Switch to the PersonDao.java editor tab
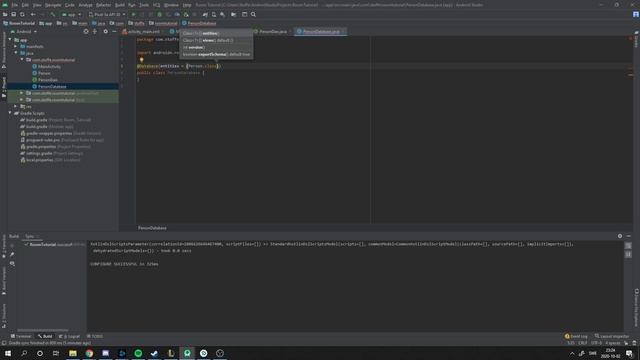The width and height of the screenshot is (640, 360). [273, 31]
